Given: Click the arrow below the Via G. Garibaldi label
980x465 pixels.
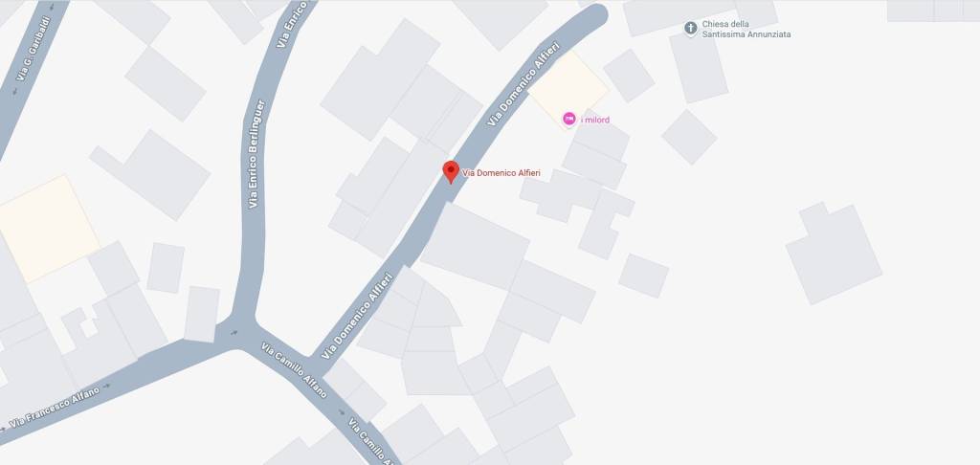Looking at the screenshot, I should click(x=15, y=91).
